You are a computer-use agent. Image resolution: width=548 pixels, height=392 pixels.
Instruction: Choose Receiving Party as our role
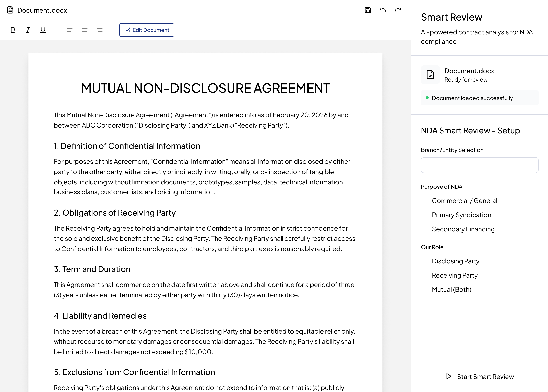tap(455, 275)
